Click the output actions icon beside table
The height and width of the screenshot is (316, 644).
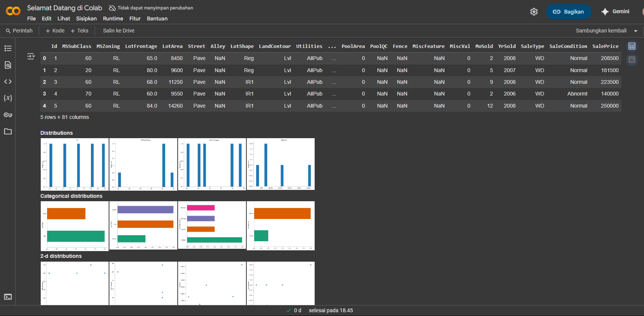(x=31, y=56)
